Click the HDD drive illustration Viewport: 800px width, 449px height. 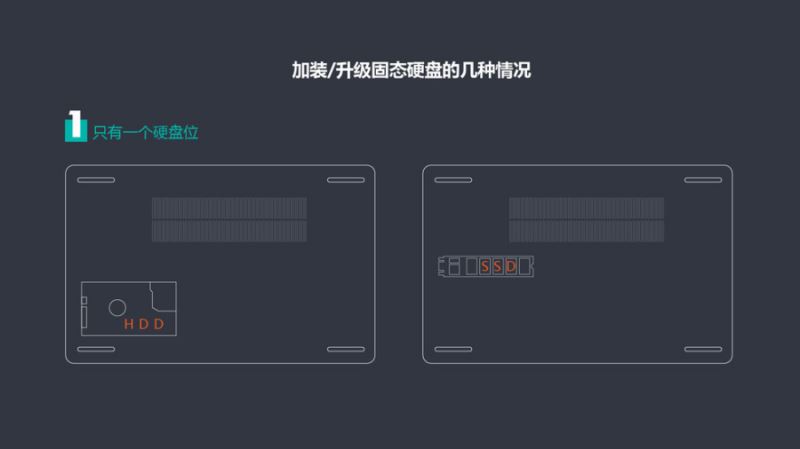pos(129,309)
